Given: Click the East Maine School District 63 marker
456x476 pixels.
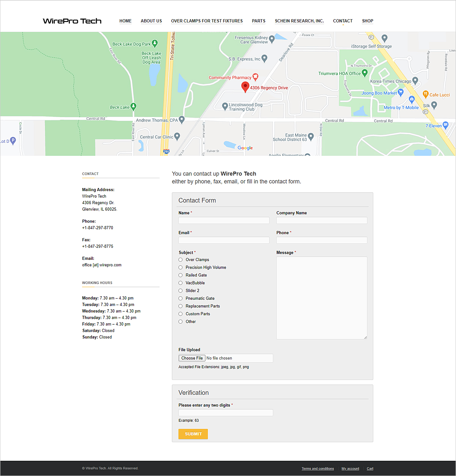Looking at the screenshot, I should (311, 136).
